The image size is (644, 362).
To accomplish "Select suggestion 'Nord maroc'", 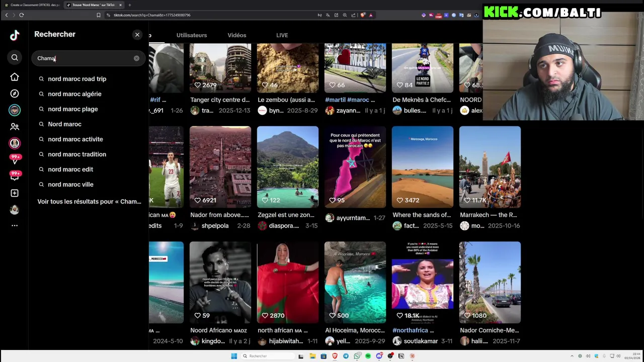I will [x=64, y=124].
